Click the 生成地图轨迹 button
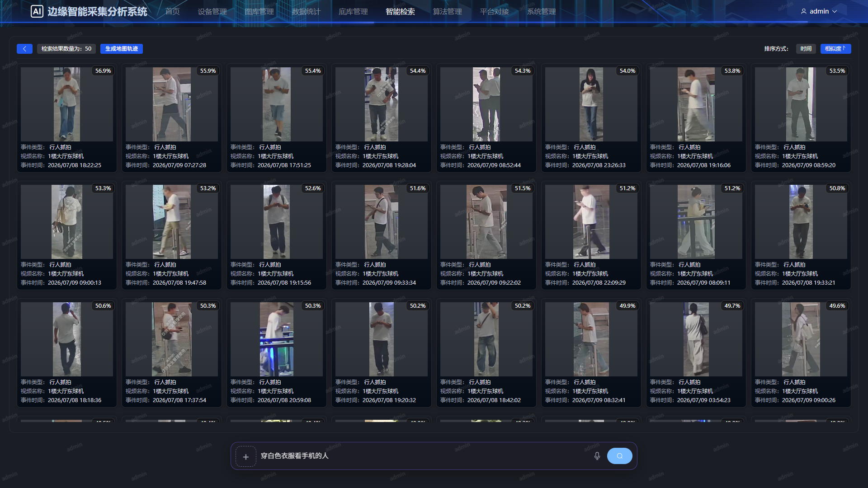The height and width of the screenshot is (488, 868). [122, 49]
